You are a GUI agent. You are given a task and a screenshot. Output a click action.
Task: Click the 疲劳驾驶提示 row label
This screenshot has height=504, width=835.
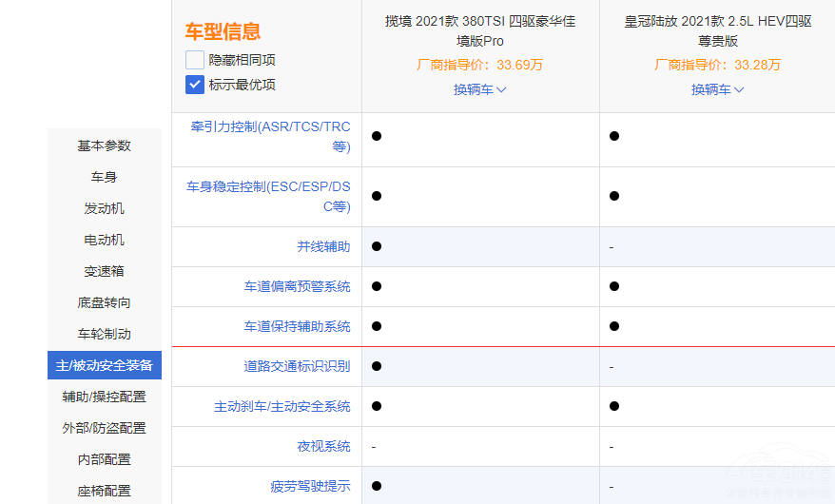point(310,486)
